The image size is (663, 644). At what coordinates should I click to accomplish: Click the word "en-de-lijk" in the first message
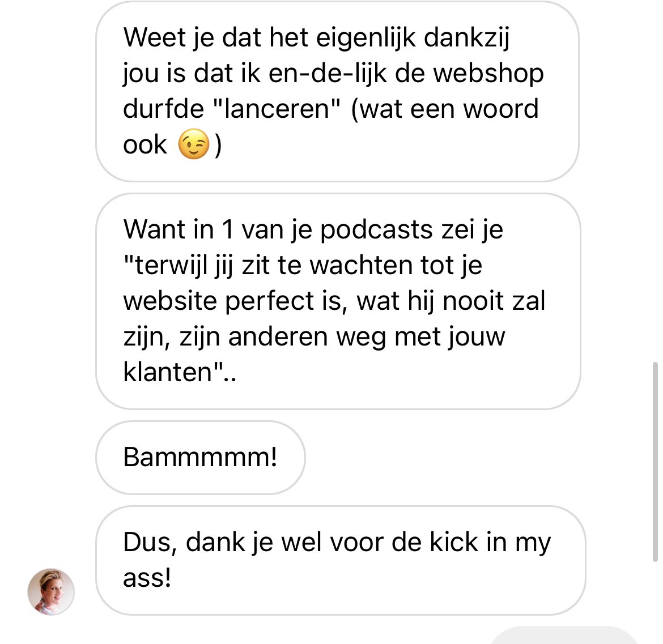pyautogui.click(x=328, y=74)
